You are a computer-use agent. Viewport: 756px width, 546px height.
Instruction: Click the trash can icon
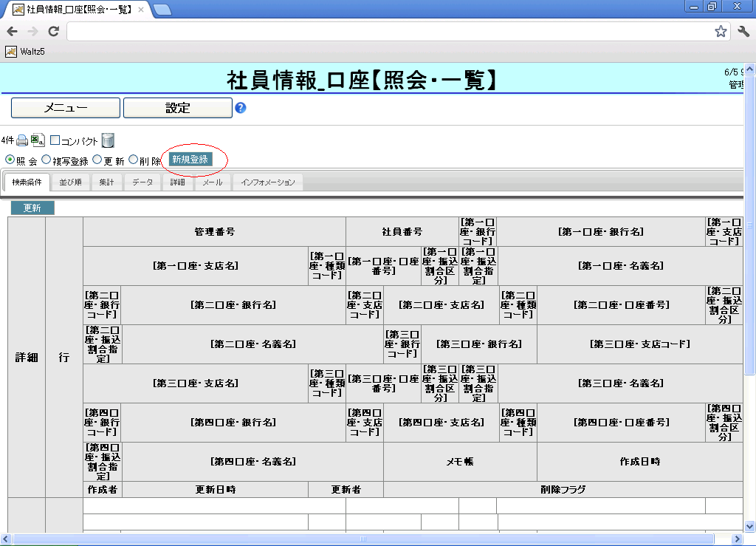(x=108, y=140)
